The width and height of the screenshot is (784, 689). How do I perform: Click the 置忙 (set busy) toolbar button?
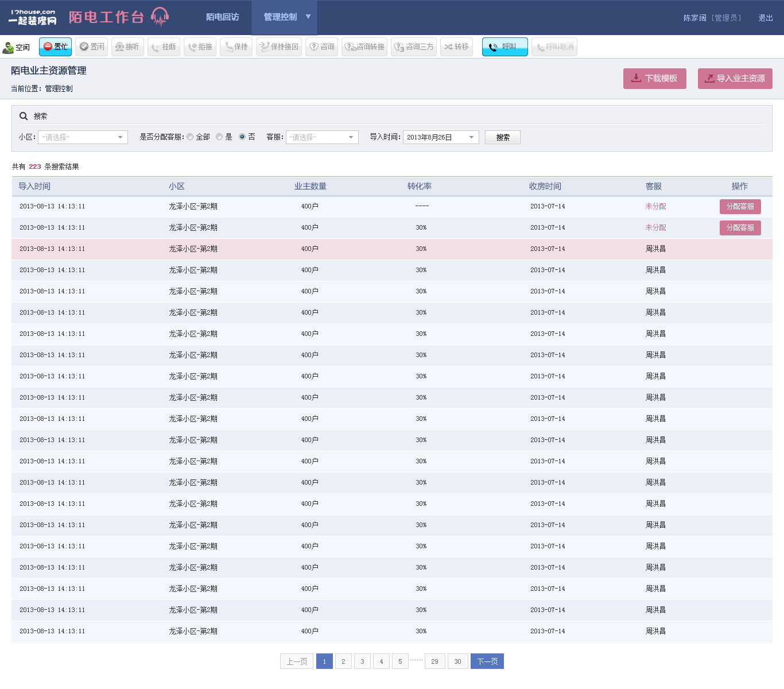tap(56, 47)
